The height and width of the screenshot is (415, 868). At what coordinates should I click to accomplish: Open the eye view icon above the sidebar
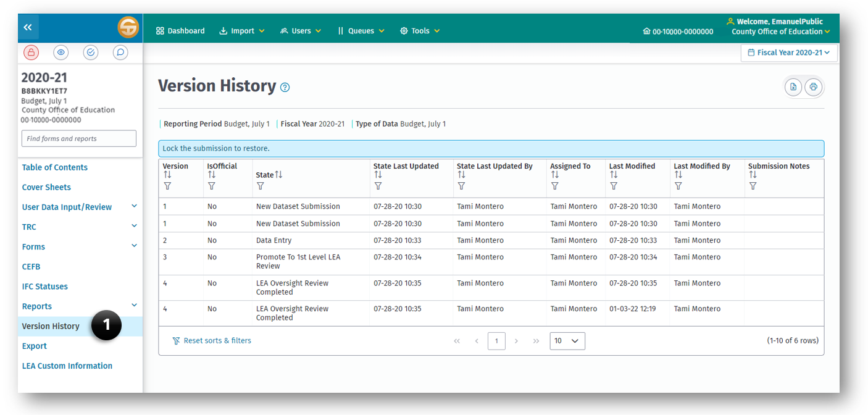tap(61, 52)
